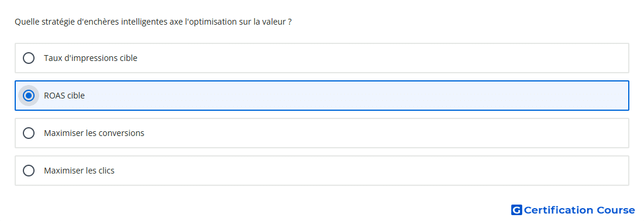Click the word "Course" in the logo
The width and height of the screenshot is (644, 221).
pyautogui.click(x=616, y=210)
